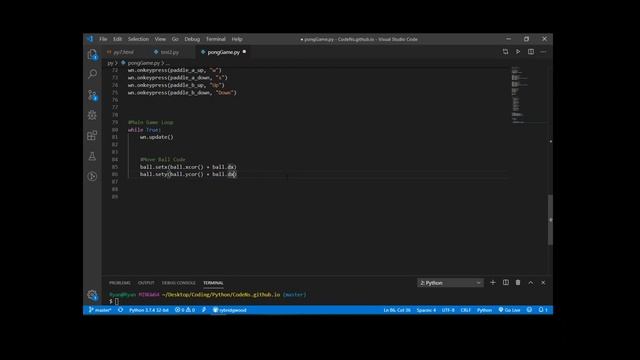
Task: Change line endings via CRLF
Action: [465, 310]
